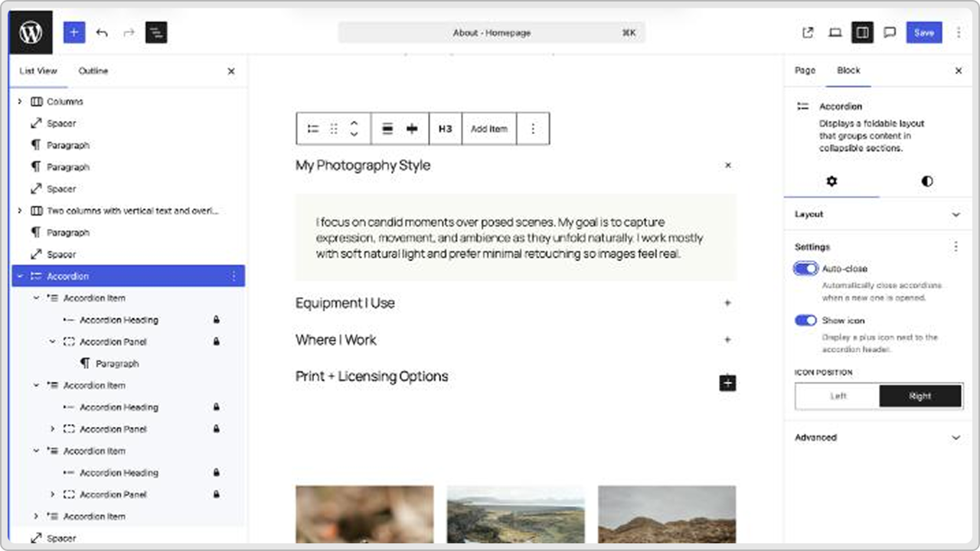The image size is (980, 551).
Task: Click Add Item in block toolbar
Action: pyautogui.click(x=488, y=129)
